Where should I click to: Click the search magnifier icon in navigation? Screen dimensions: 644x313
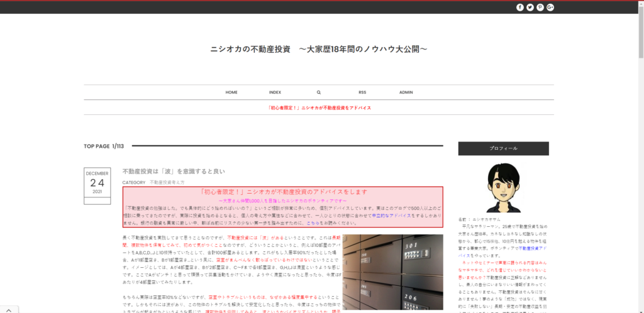(x=319, y=92)
